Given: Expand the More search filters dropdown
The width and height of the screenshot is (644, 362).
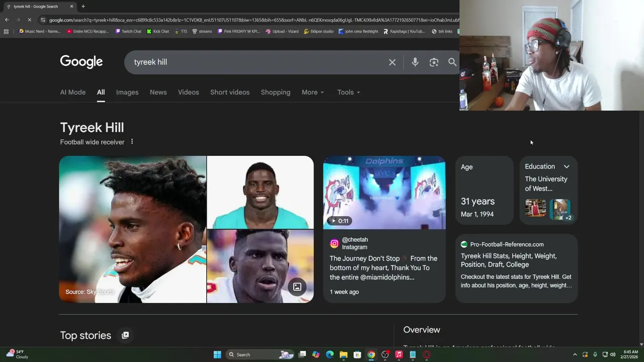Looking at the screenshot, I should point(313,92).
